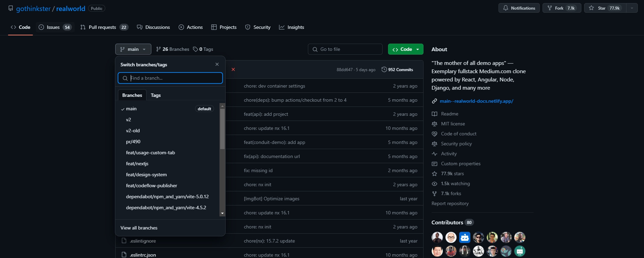Image resolution: width=644 pixels, height=258 pixels.
Task: Click the icon beside Custom properties
Action: (x=434, y=164)
